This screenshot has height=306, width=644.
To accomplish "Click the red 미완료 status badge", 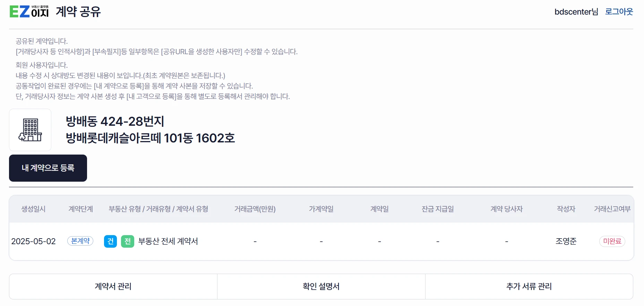I will click(612, 241).
